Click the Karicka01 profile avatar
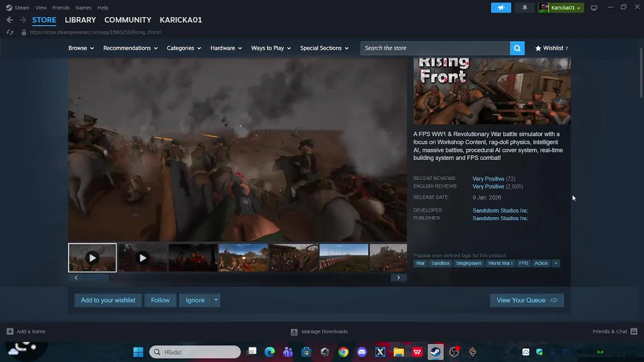The height and width of the screenshot is (362, 644). click(544, 8)
